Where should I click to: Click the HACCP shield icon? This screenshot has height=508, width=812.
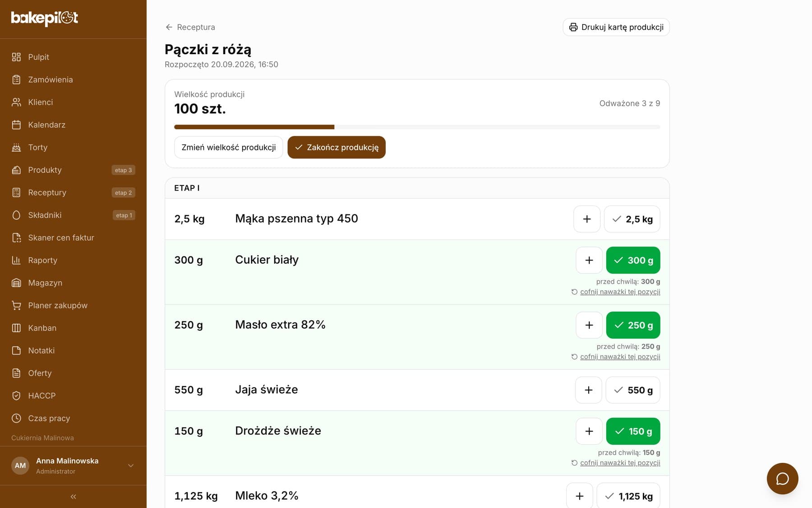(x=16, y=396)
